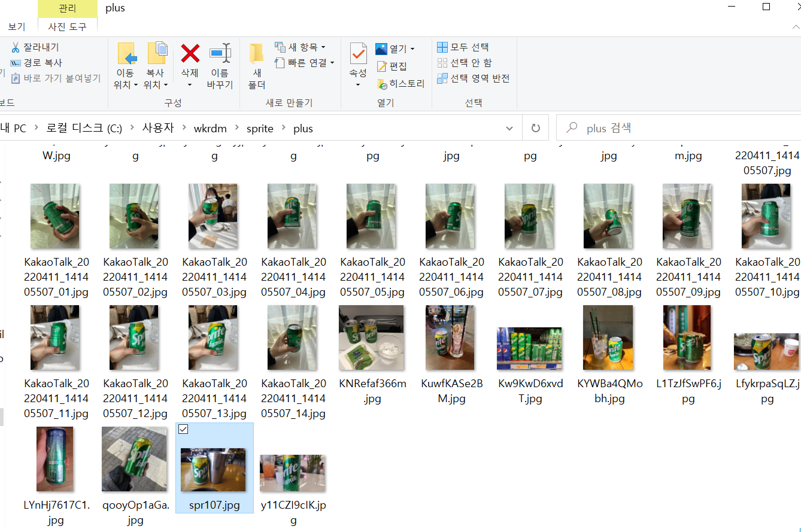Expand the Open (열기) dropdown arrow
The height and width of the screenshot is (532, 801).
click(x=412, y=49)
